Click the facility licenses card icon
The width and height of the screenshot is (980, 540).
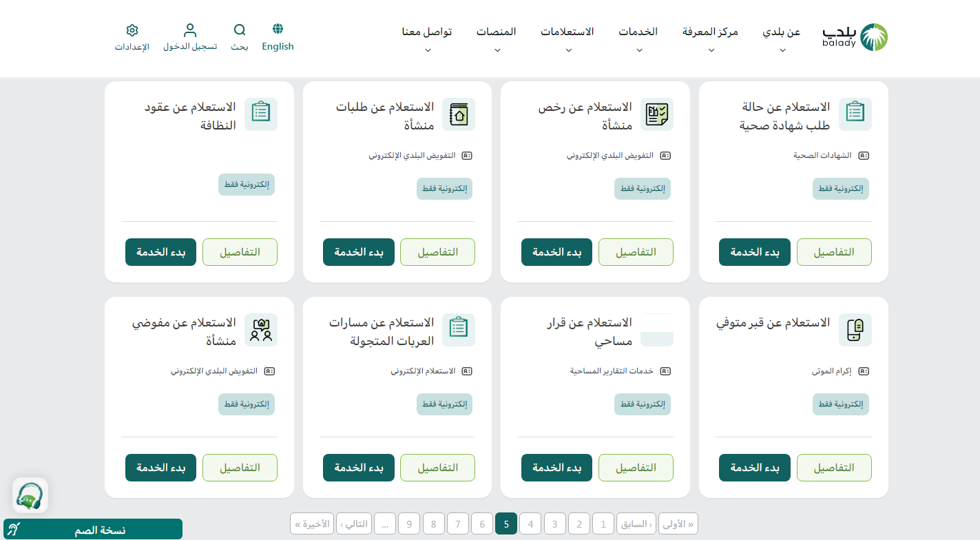click(657, 114)
